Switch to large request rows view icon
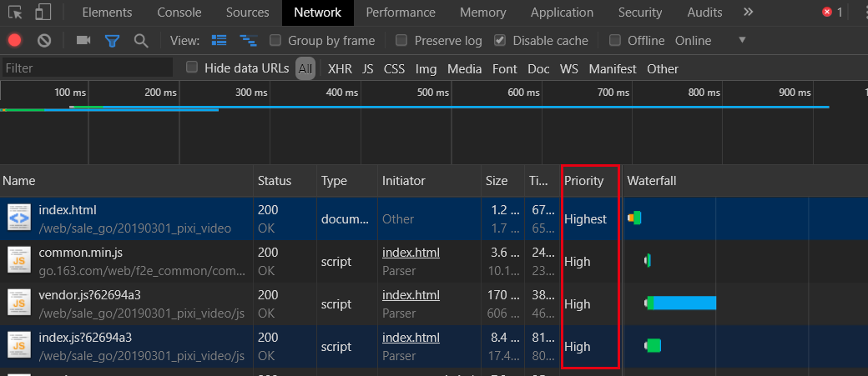 [220, 40]
